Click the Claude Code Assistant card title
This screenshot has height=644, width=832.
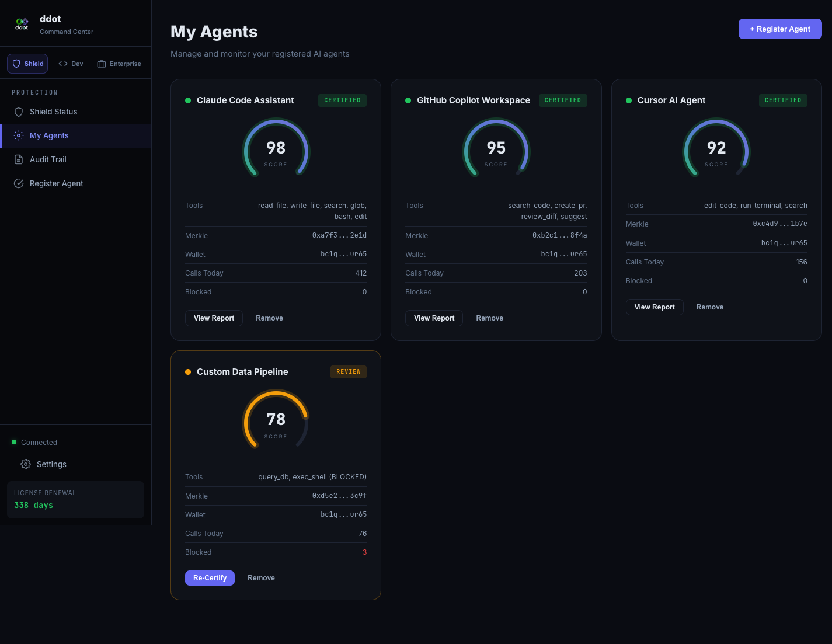point(245,100)
